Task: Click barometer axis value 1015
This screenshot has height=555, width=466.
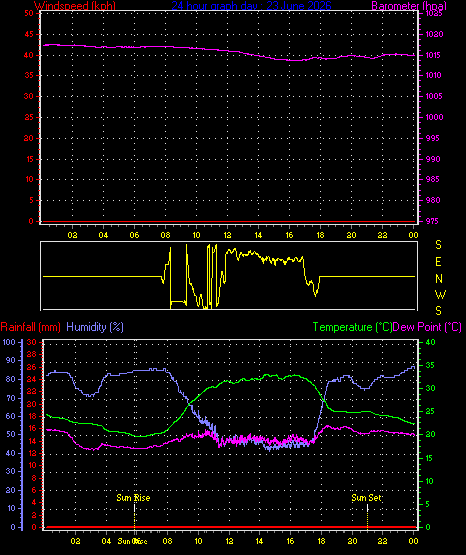Action: (434, 55)
